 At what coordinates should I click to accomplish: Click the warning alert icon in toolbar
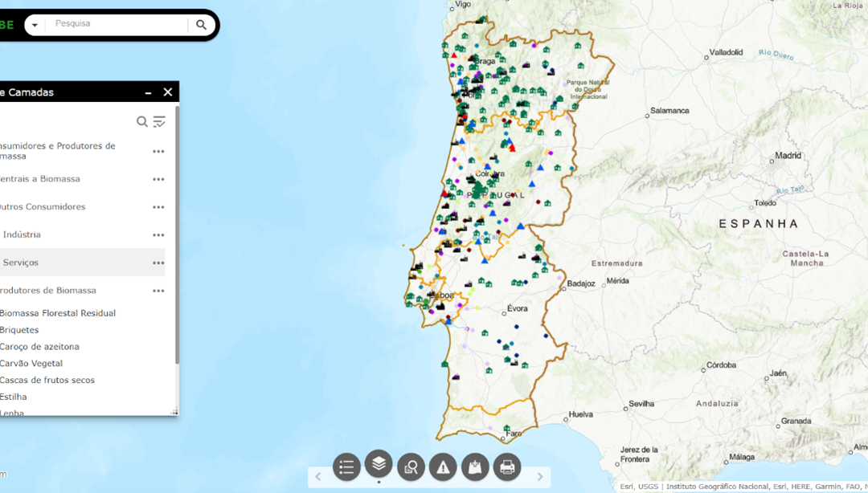pos(443,467)
